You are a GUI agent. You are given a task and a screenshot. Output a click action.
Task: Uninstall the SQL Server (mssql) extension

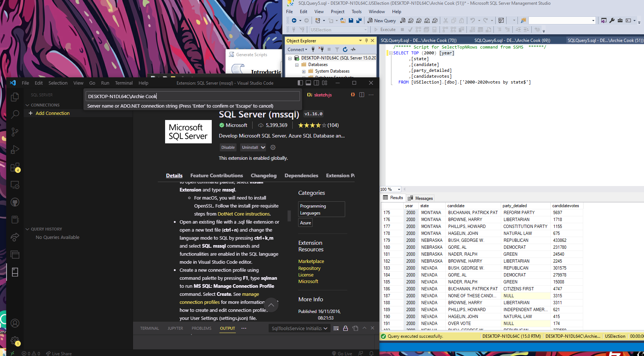[250, 147]
